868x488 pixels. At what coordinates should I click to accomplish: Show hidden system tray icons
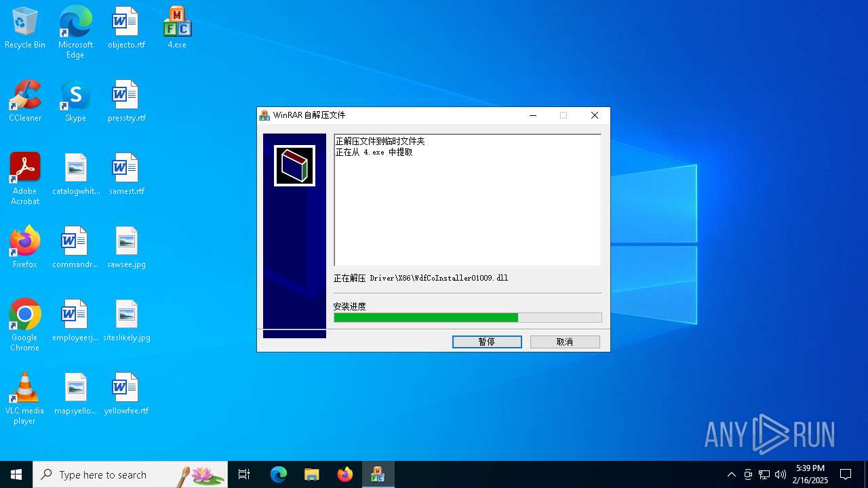point(731,474)
